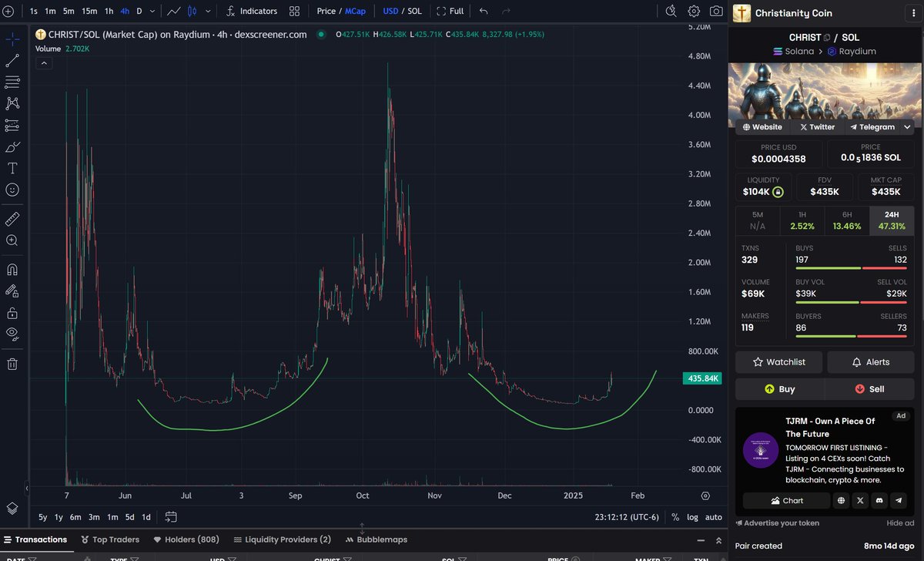Open the forecasting and measurement tools
Viewport: 924px width, 561px height.
click(12, 125)
